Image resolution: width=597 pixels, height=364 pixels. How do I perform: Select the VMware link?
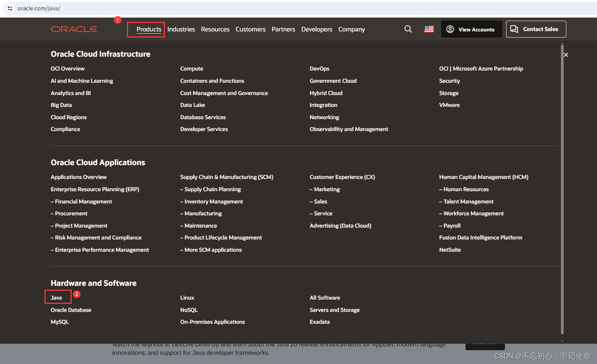[x=449, y=105]
